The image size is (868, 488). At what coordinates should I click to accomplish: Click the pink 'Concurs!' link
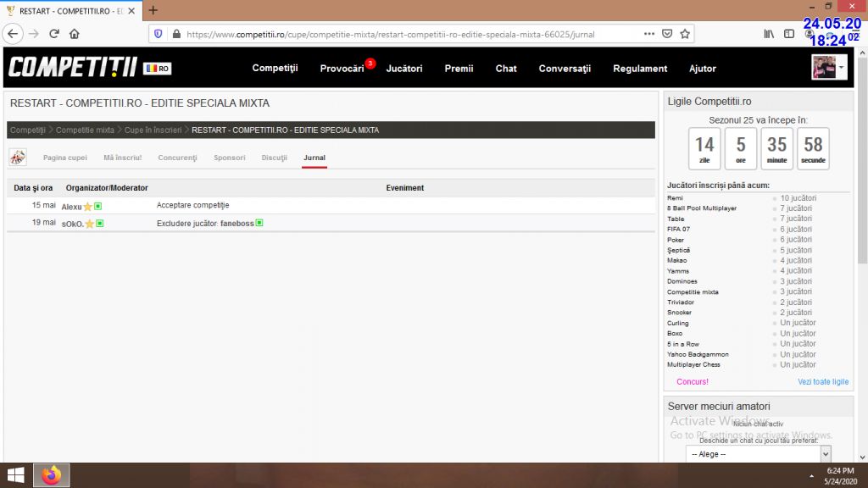pyautogui.click(x=693, y=382)
